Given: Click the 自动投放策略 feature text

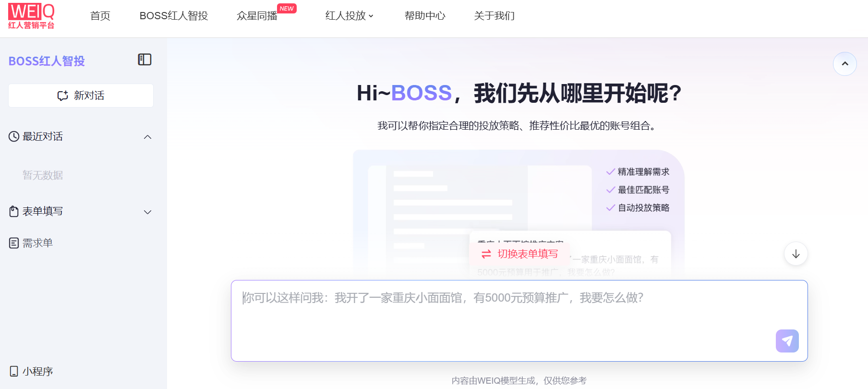Looking at the screenshot, I should pyautogui.click(x=643, y=207).
